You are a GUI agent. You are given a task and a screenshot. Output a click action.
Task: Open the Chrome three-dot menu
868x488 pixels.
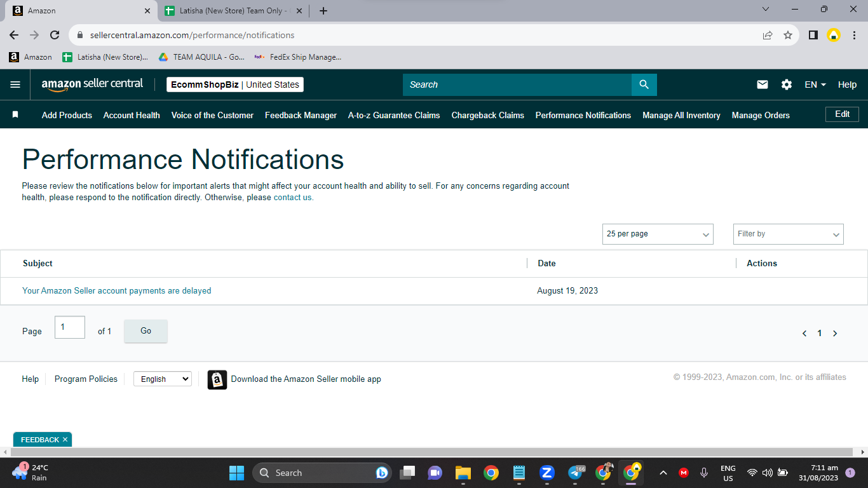tap(854, 36)
